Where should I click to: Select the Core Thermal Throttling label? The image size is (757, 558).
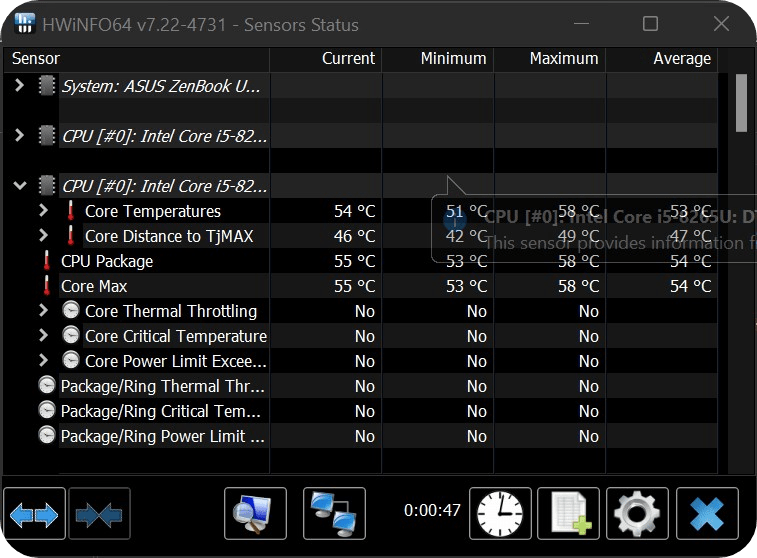tap(171, 311)
